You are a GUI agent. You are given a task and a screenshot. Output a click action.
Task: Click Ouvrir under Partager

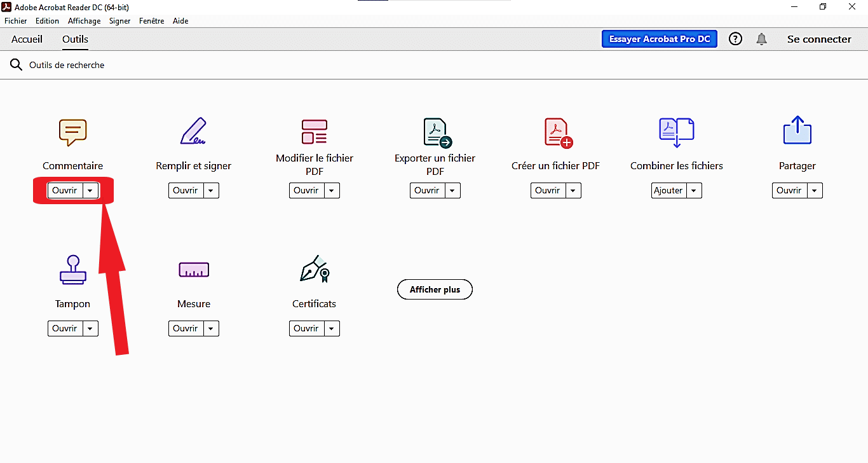[x=789, y=191]
